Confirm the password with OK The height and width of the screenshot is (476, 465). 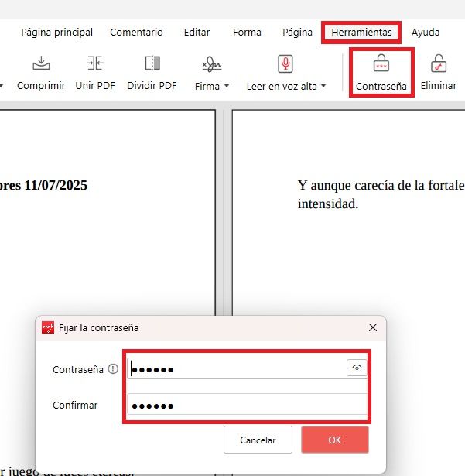(335, 440)
